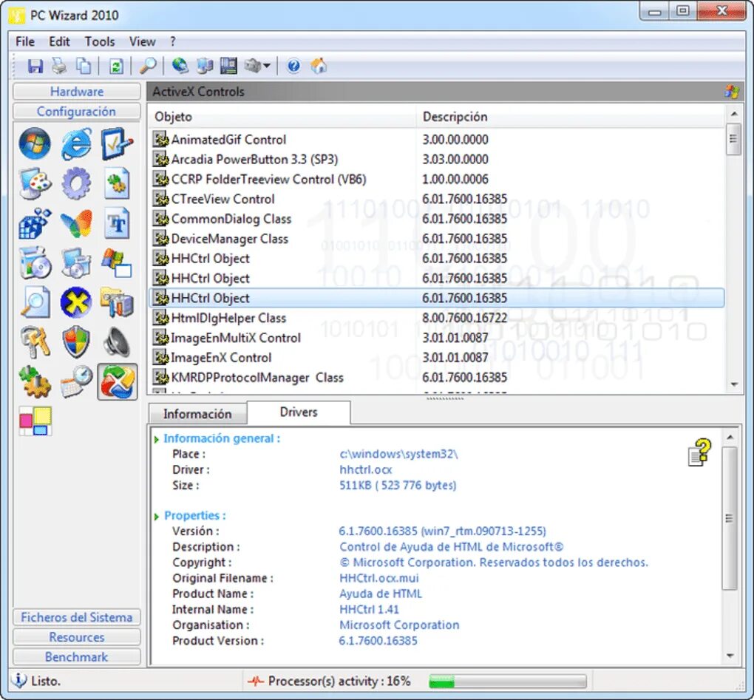Switch to the Drivers tab
754x700 pixels.
coord(299,412)
